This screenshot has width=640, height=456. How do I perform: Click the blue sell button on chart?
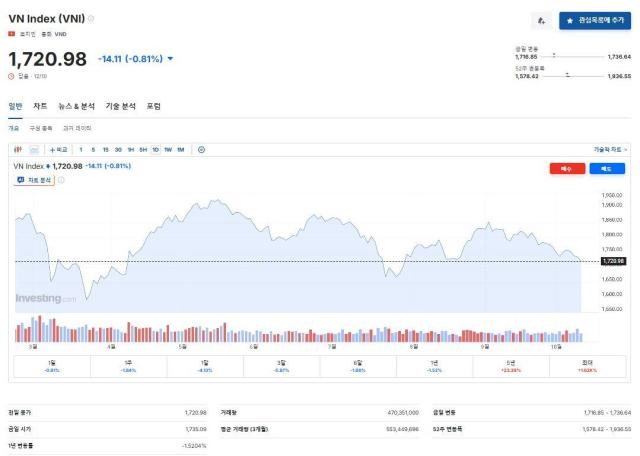pyautogui.click(x=607, y=169)
